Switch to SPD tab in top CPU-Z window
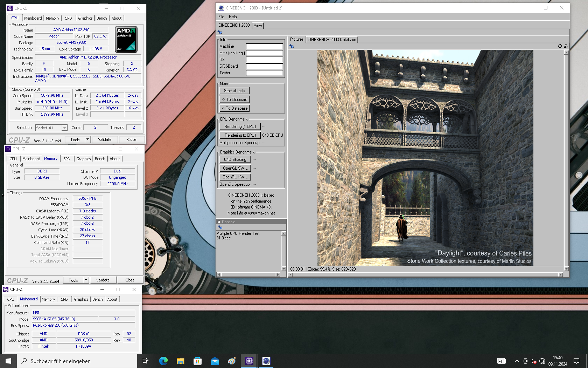Viewport: 588px width, 368px height. (x=69, y=18)
